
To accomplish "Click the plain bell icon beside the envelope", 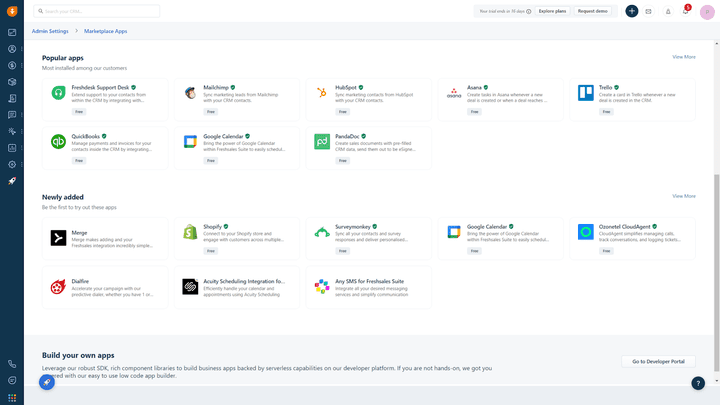I will [668, 11].
